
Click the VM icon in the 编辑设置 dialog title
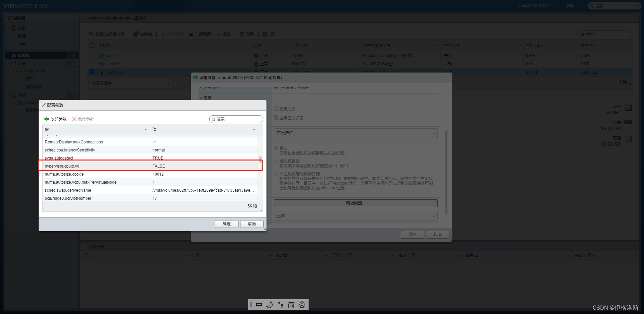click(x=196, y=77)
